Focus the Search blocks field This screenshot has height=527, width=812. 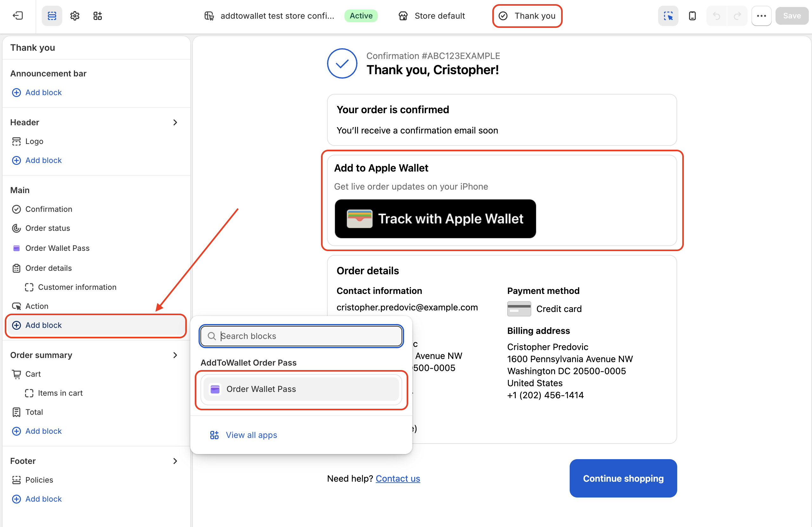coord(302,336)
